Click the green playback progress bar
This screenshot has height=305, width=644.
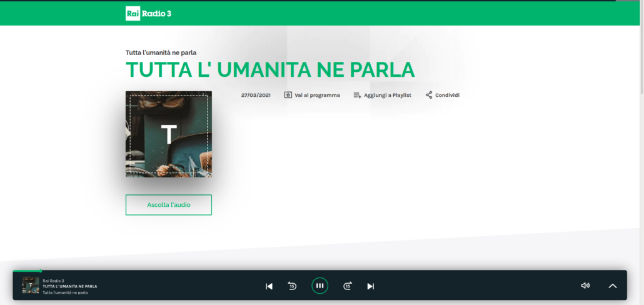tap(27, 271)
